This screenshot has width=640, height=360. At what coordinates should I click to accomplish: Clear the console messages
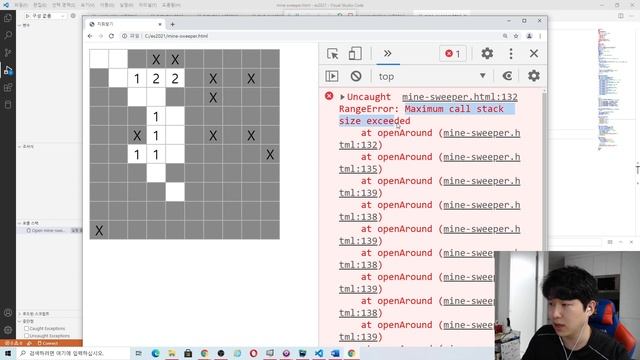[356, 76]
